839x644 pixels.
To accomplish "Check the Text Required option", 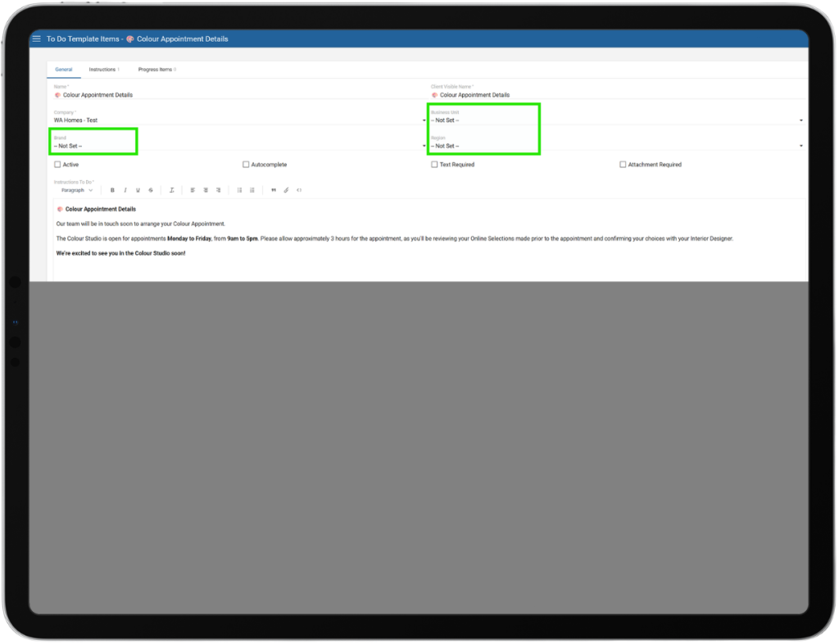I will pos(434,165).
